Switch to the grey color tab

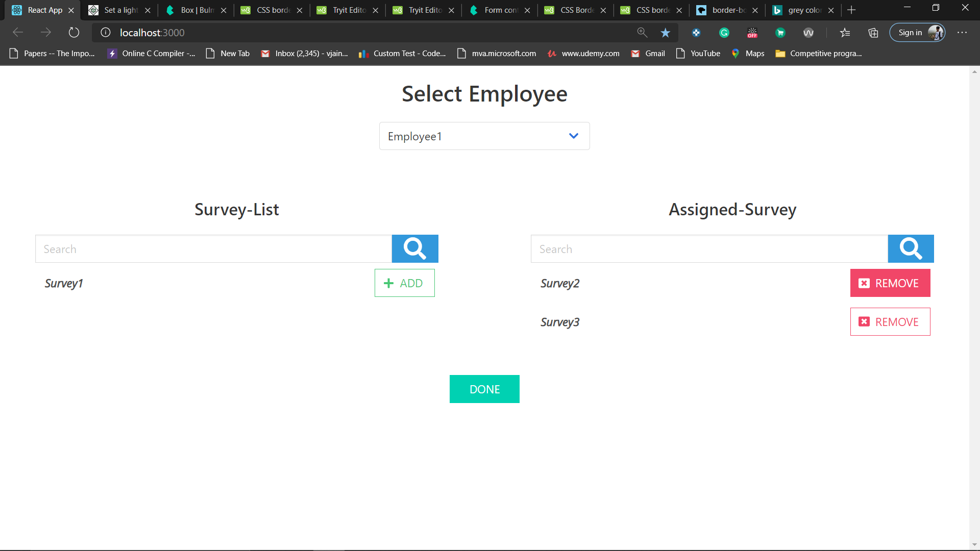coord(804,10)
